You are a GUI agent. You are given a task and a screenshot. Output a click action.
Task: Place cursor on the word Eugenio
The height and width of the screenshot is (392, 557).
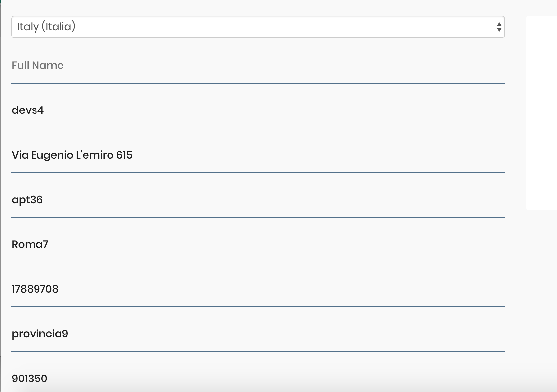coord(52,155)
